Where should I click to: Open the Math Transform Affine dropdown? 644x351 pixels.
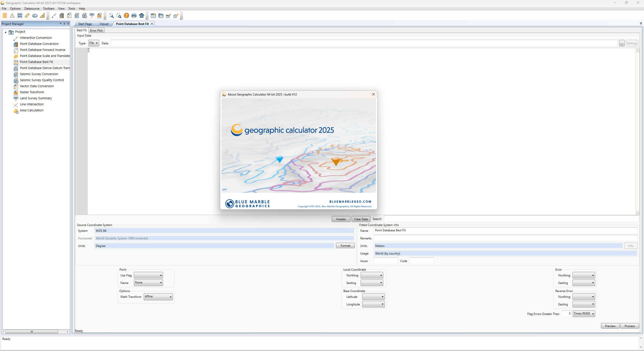click(158, 297)
